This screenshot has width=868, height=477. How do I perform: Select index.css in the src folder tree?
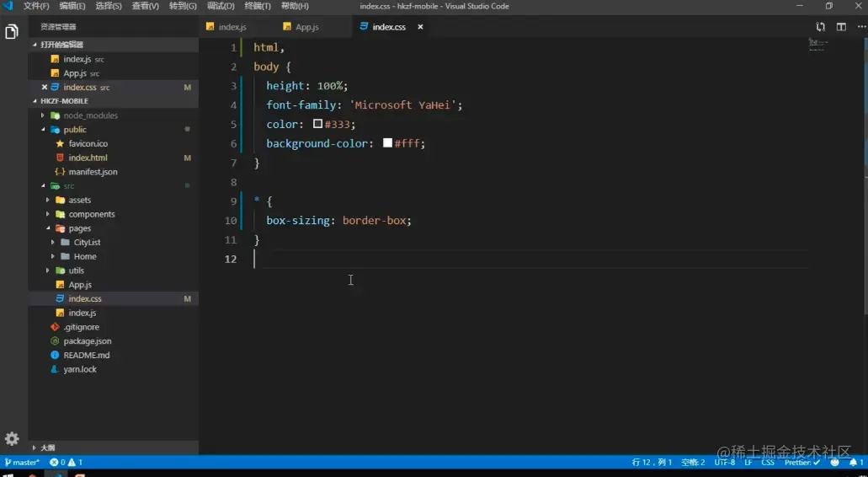[x=85, y=298]
